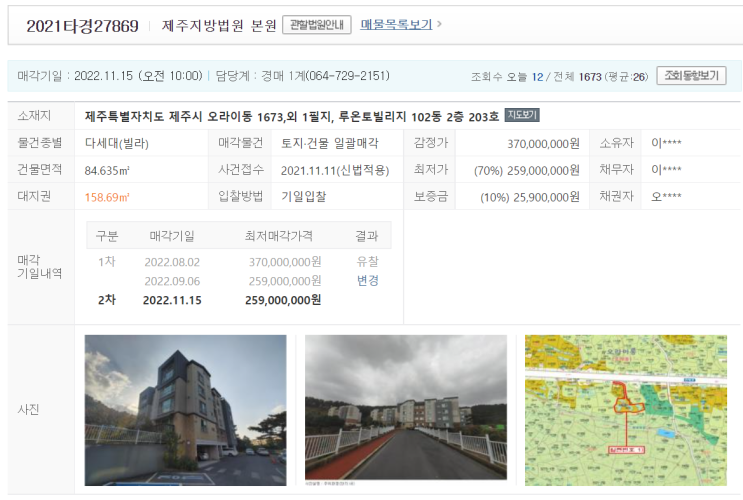Click the today's view count 12
Viewport: 743px width, 500px height.
(x=537, y=77)
